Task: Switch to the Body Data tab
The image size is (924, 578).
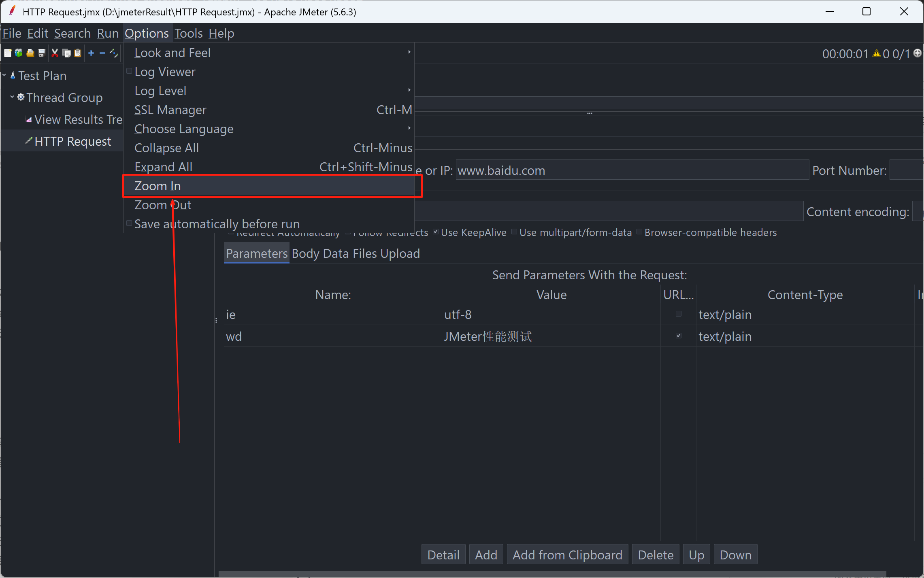Action: tap(320, 253)
